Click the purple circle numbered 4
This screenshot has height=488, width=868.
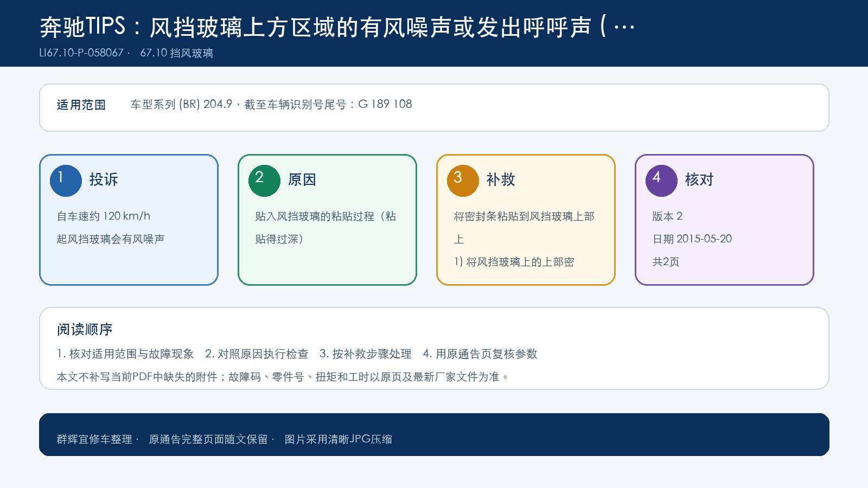click(x=661, y=181)
